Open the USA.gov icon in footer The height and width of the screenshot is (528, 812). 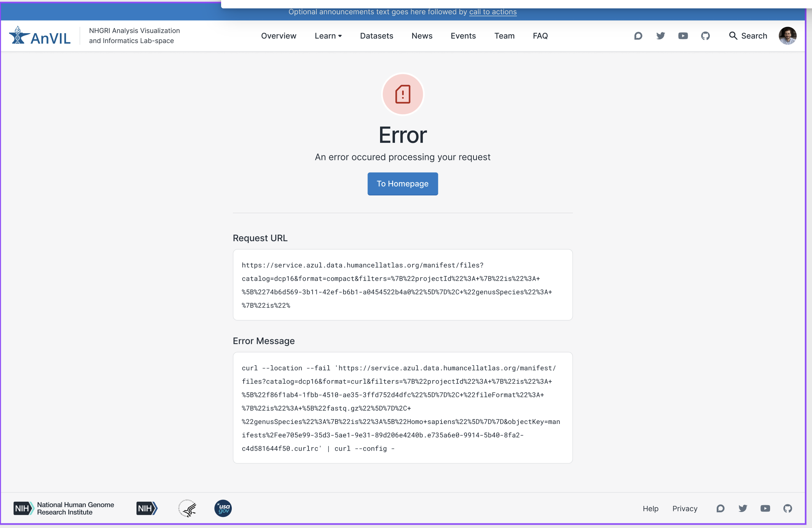(223, 508)
